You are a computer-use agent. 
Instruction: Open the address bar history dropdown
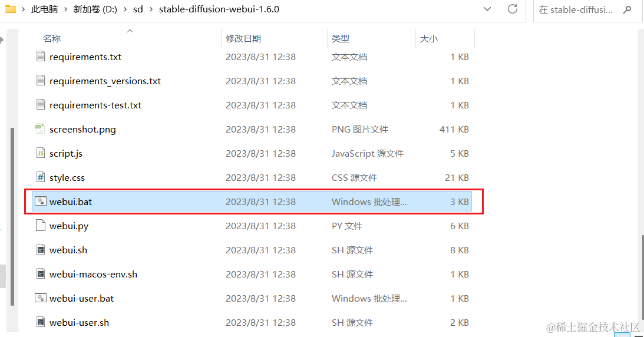click(487, 9)
